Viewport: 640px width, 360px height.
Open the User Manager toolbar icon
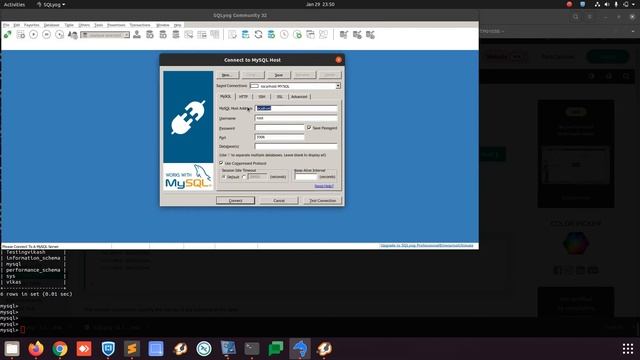(137, 35)
